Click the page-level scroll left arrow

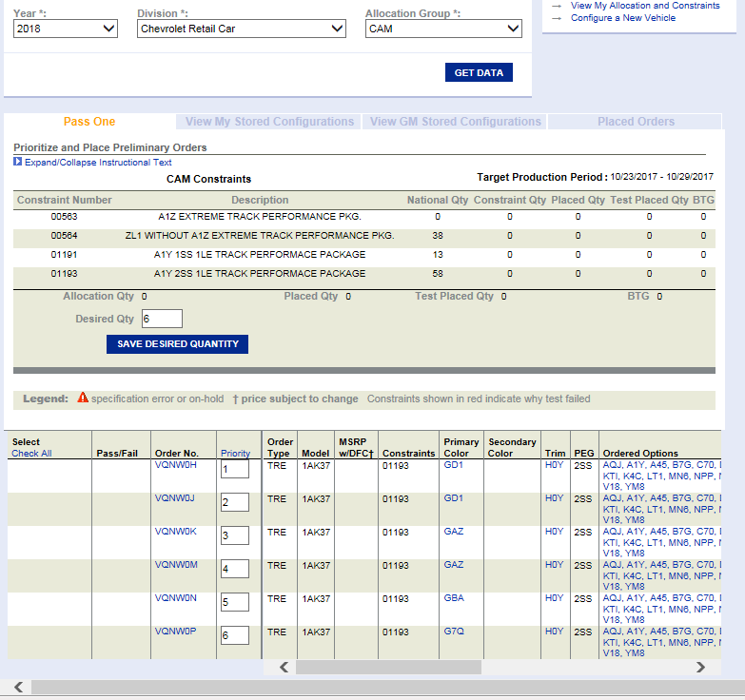17,687
